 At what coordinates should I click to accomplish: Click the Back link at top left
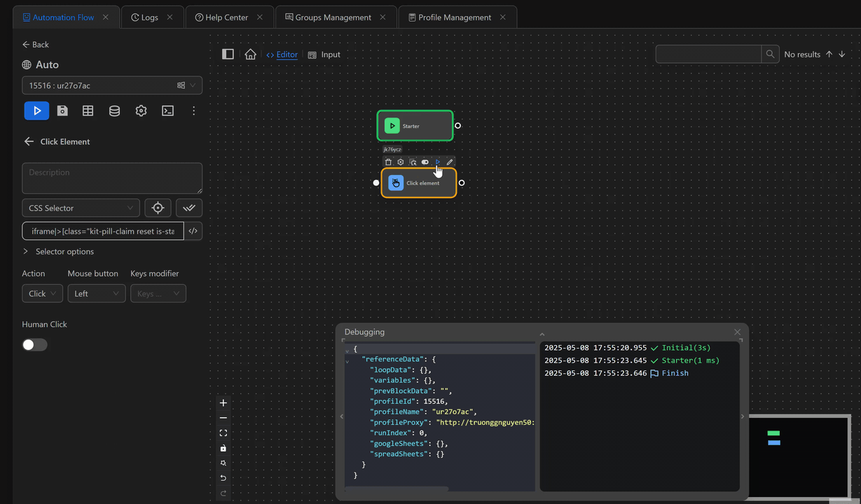pos(36,45)
